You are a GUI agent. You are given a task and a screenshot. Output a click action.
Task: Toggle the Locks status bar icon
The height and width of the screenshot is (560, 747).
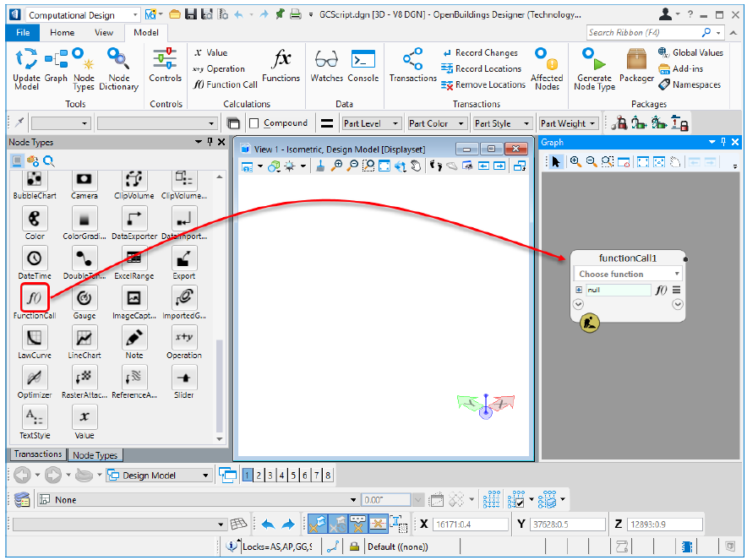[232, 546]
